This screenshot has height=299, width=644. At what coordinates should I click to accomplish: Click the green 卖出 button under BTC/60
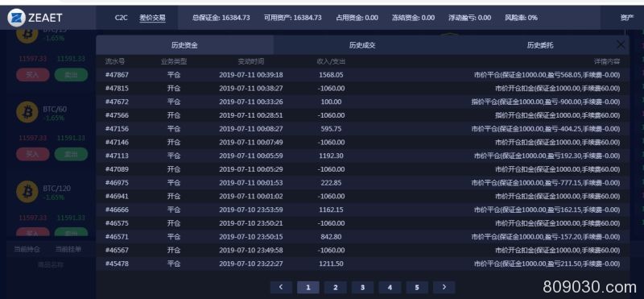[x=71, y=154]
